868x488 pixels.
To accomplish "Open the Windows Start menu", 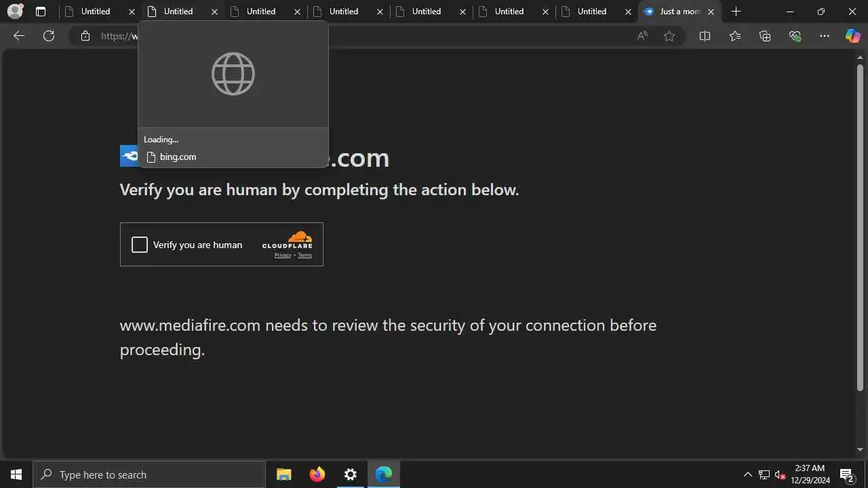I will point(16,474).
